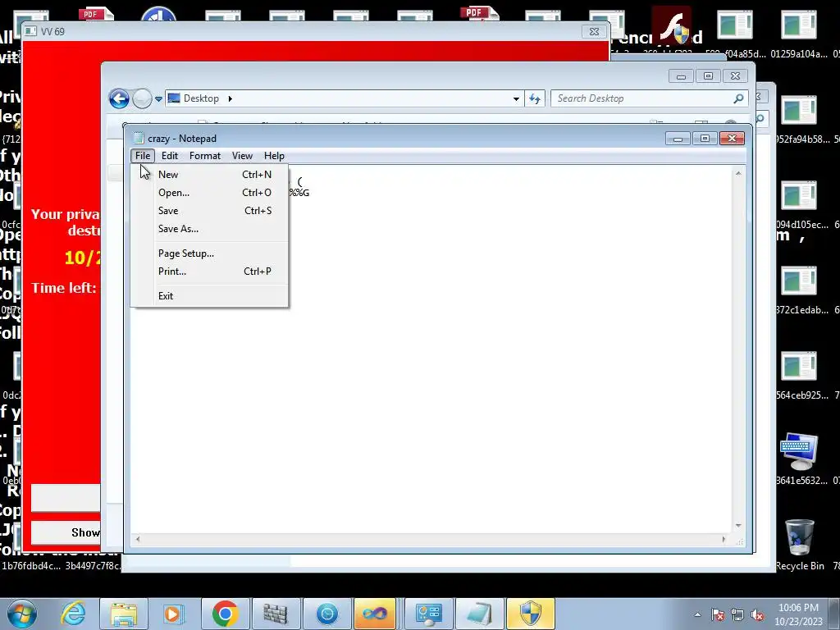
Task: Open the taskbar clock showing 10:06 PM
Action: click(798, 614)
